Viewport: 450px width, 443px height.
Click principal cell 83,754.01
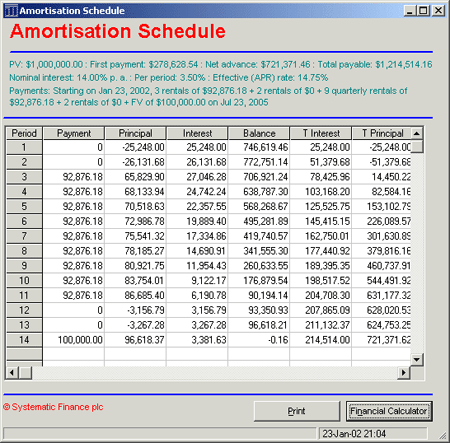click(136, 281)
